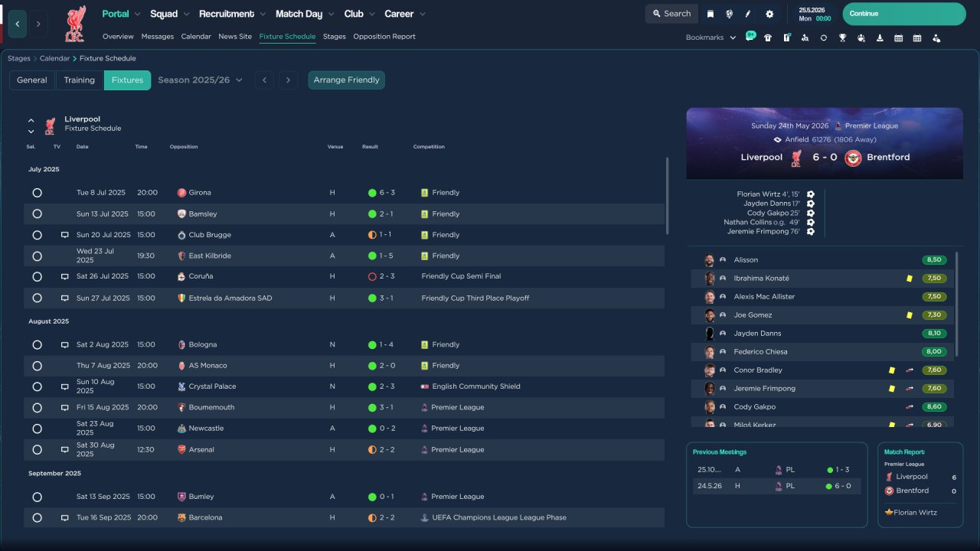Select the Club Brugge fixture radio button
980x551 pixels.
pyautogui.click(x=37, y=235)
